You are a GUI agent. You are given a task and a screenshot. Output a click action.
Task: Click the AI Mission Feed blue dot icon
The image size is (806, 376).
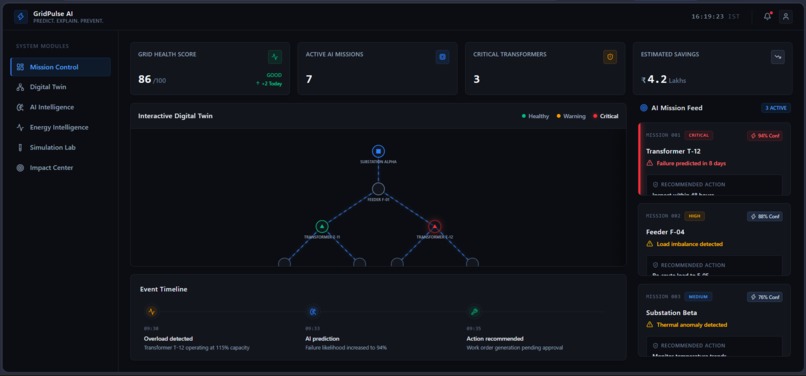(x=644, y=108)
